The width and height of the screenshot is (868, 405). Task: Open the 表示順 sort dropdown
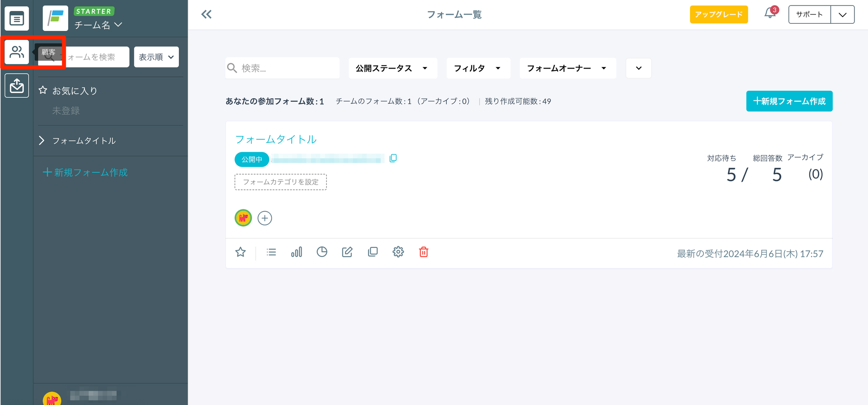click(x=156, y=57)
